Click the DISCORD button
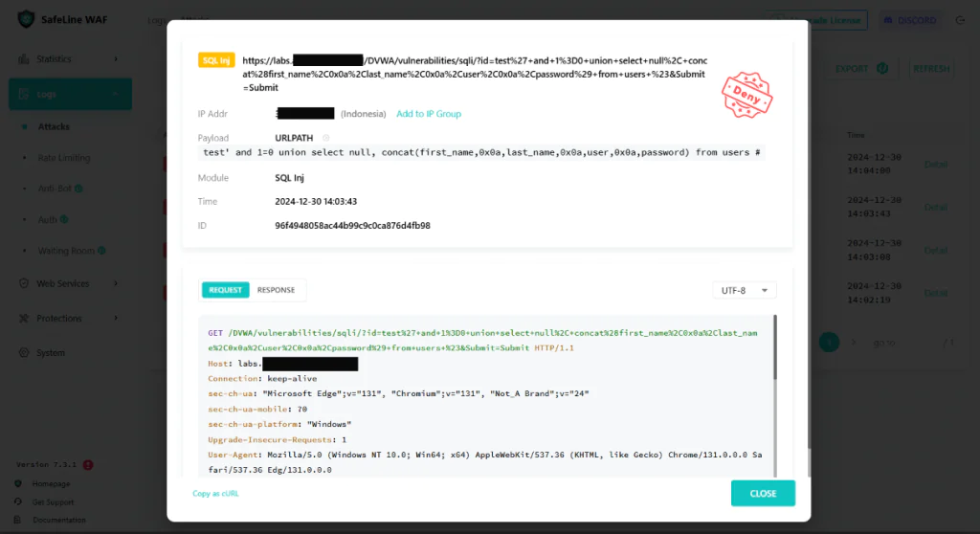This screenshot has height=534, width=980. 910,20
